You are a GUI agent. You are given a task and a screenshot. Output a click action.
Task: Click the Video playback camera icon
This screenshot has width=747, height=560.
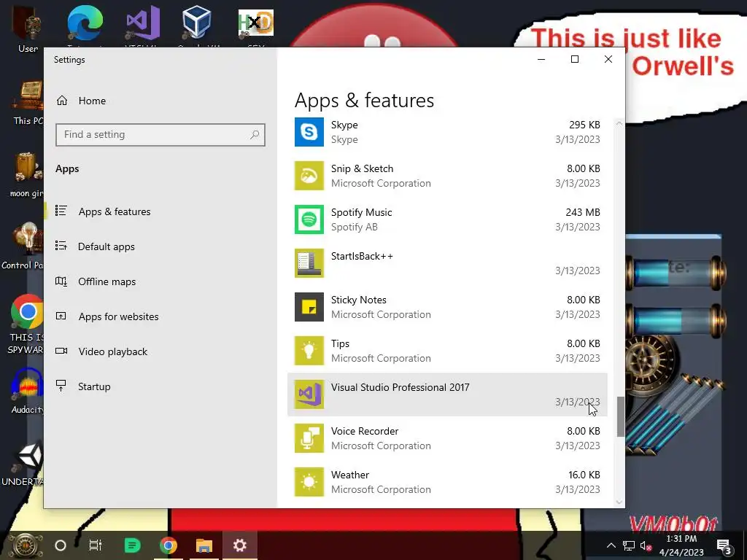61,351
